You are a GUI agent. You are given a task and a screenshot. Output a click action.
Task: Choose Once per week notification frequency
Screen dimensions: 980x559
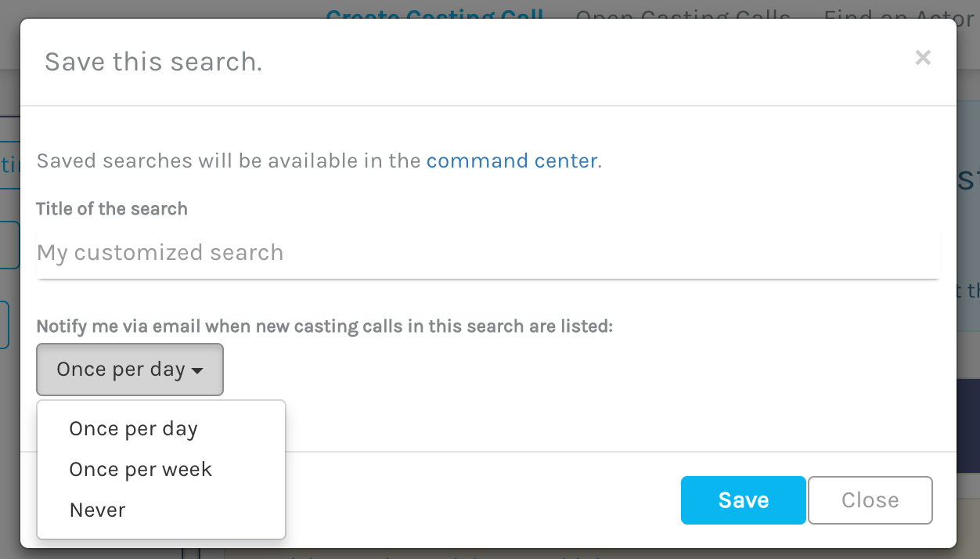(140, 469)
